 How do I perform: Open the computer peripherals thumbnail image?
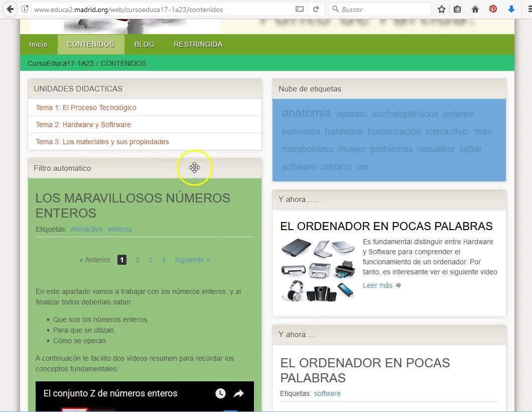point(318,270)
